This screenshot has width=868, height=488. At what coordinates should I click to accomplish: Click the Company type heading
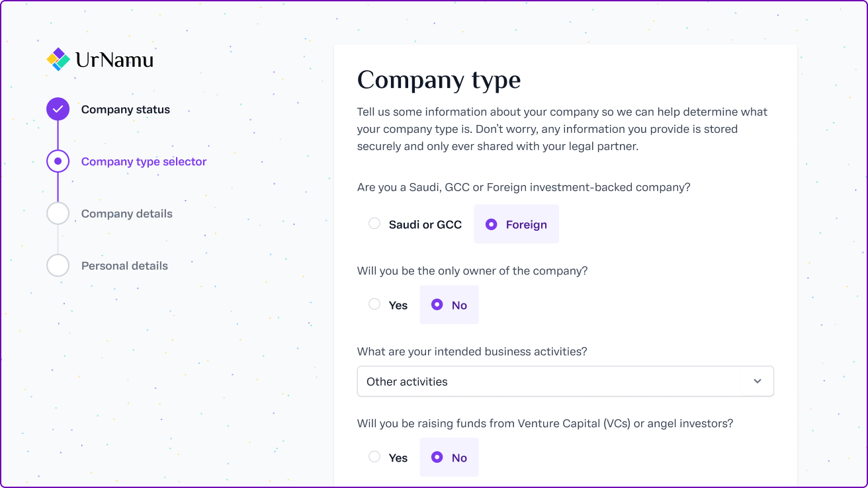click(439, 81)
